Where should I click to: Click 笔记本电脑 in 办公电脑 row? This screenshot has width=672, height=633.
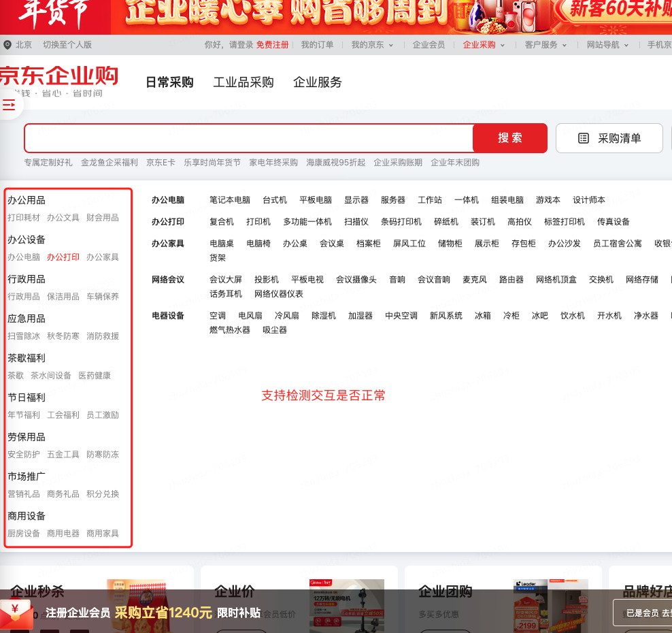[x=230, y=200]
